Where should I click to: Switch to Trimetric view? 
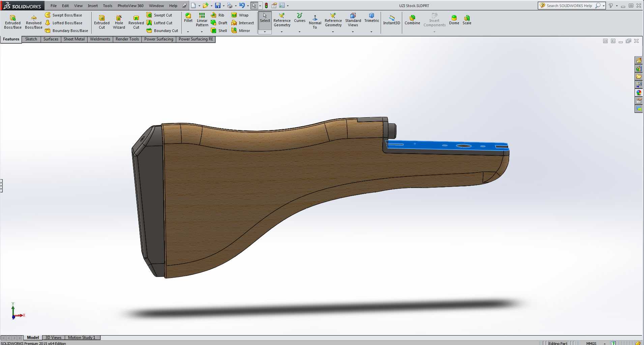(x=372, y=18)
